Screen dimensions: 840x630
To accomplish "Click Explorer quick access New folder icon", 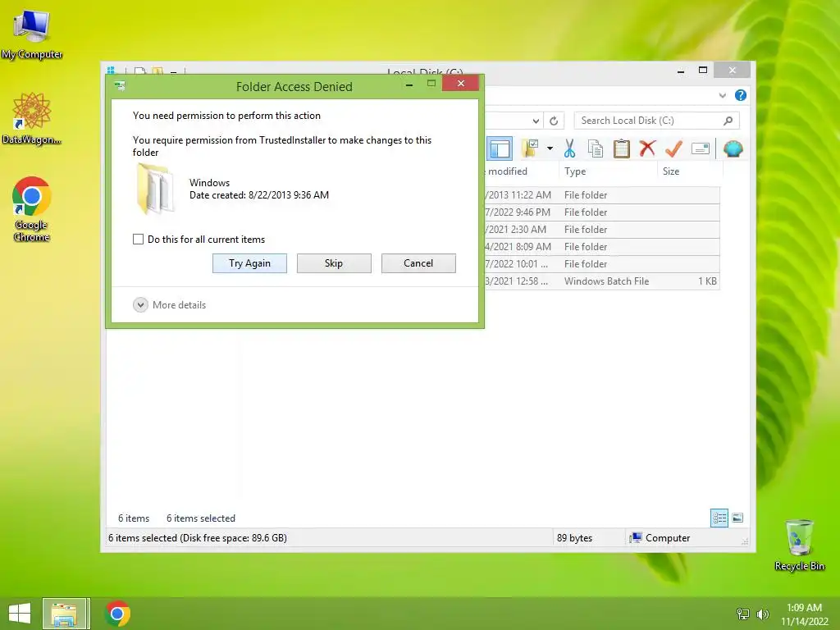I will tap(157, 71).
